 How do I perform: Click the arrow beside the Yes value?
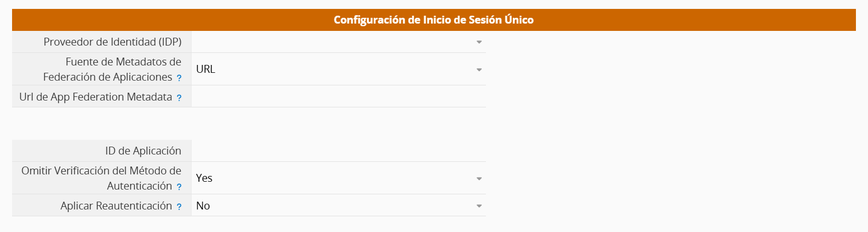[479, 179]
